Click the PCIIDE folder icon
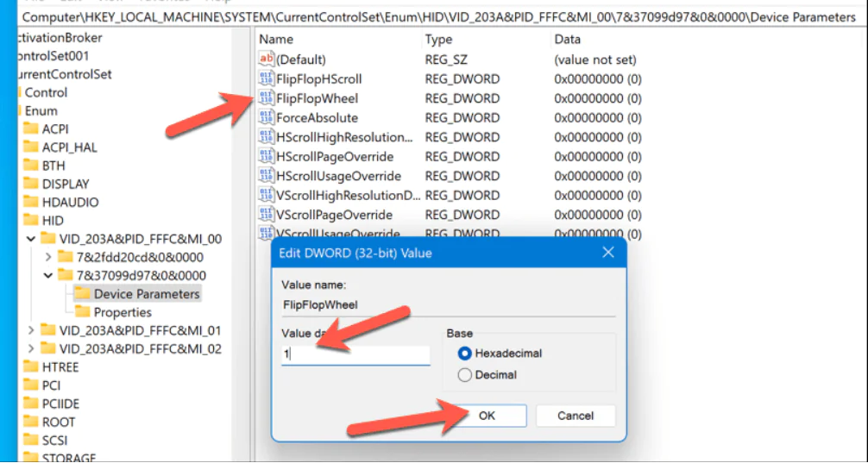Screen dimensions: 868x463 tap(31, 404)
